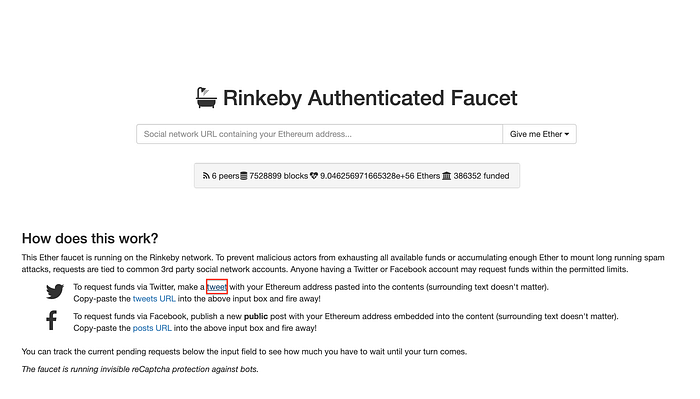Click the Ethers balance value text
The height and width of the screenshot is (399, 700).
[380, 176]
